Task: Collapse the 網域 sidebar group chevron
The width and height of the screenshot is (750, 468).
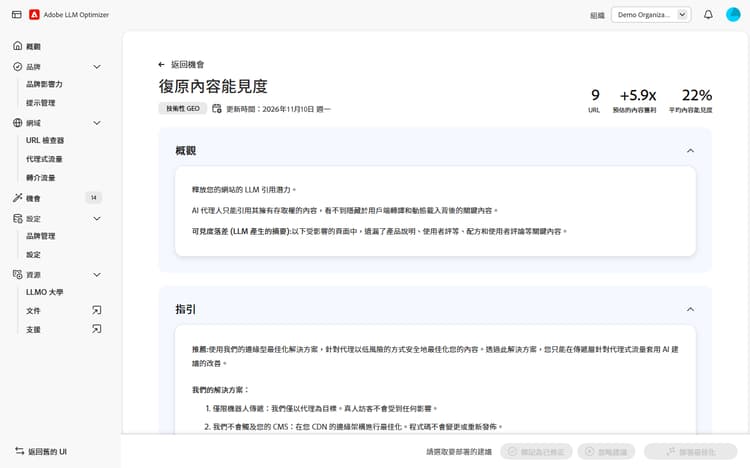Action: (x=97, y=123)
